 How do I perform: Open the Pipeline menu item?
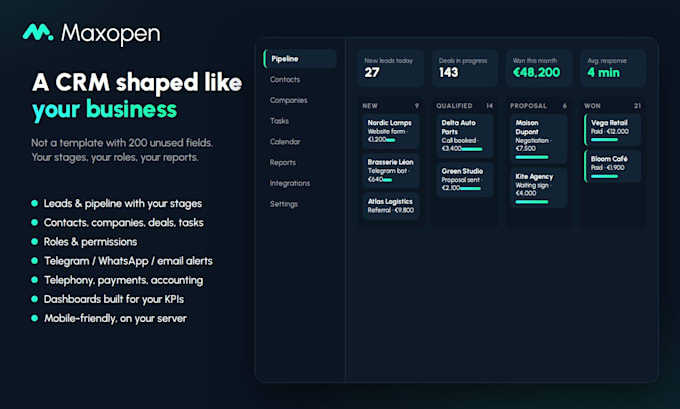[x=300, y=59]
